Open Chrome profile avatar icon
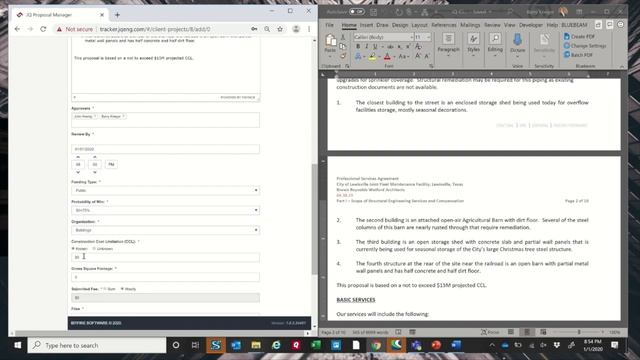Viewport: 640px width, 360px height. pyautogui.click(x=296, y=29)
